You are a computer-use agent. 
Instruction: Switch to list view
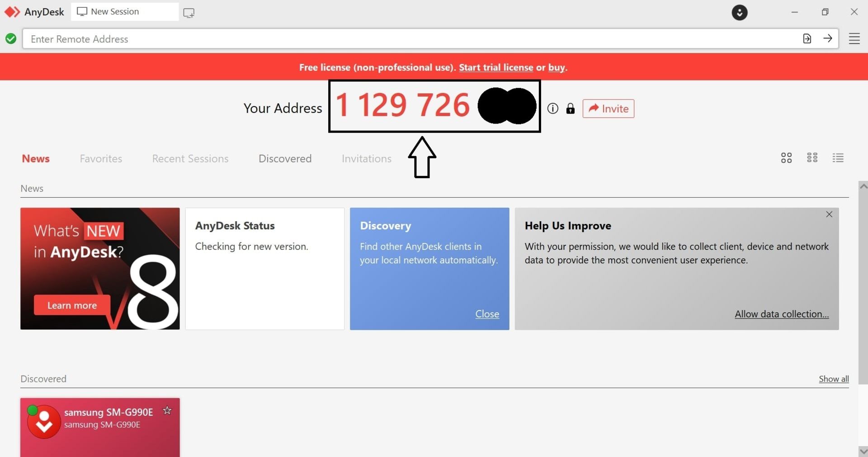(x=838, y=157)
